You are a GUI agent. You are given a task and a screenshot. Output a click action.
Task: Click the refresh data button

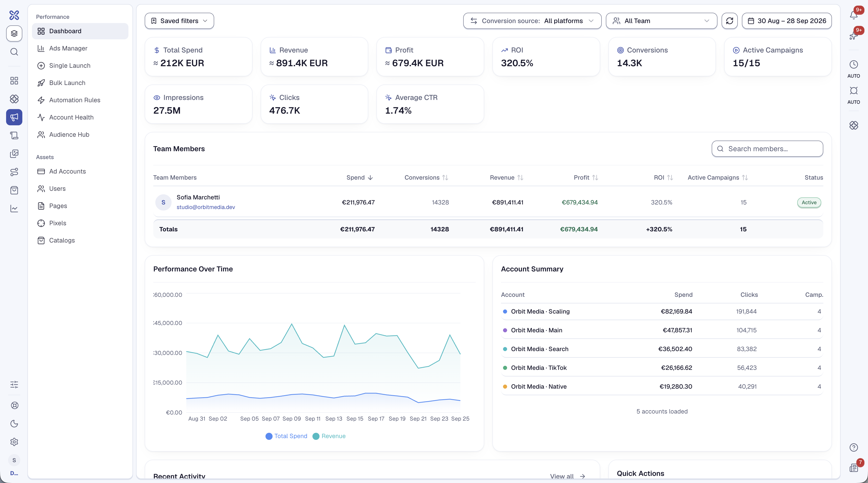pos(729,21)
